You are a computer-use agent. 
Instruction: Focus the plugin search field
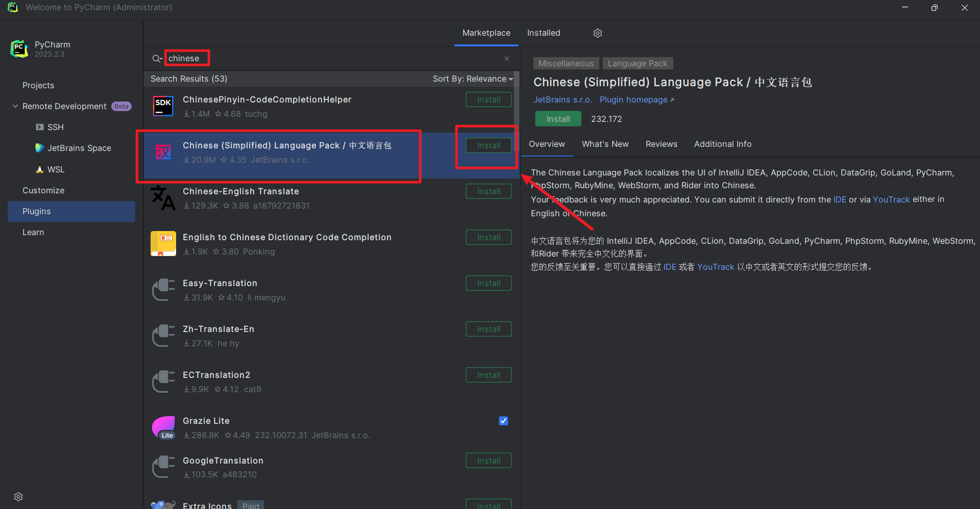(332, 59)
